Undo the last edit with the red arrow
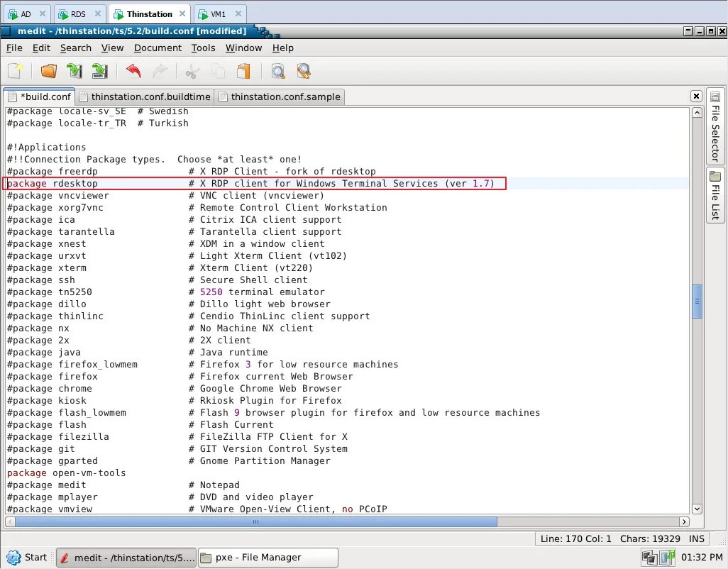Screen dimensions: 728x569 (132, 71)
